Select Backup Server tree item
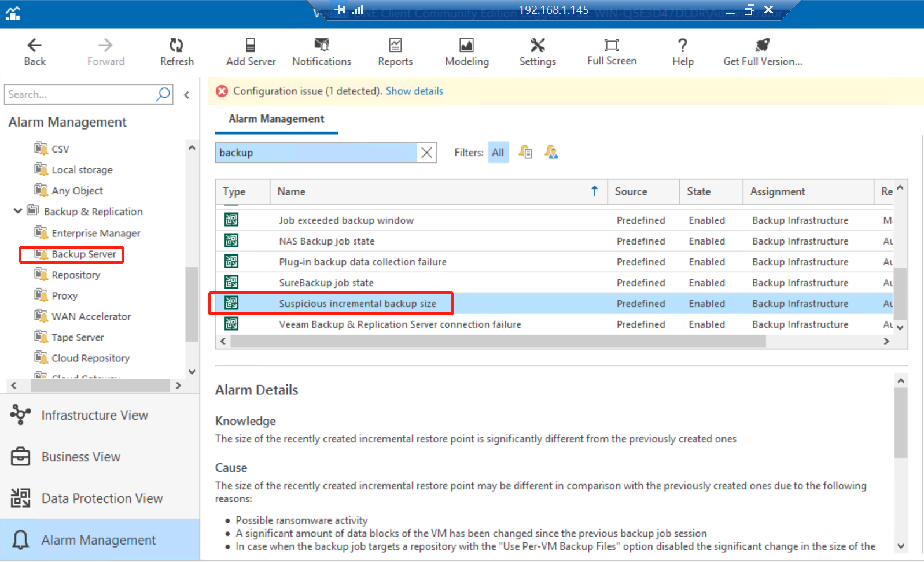Screen dimensions: 924x562 pyautogui.click(x=84, y=254)
